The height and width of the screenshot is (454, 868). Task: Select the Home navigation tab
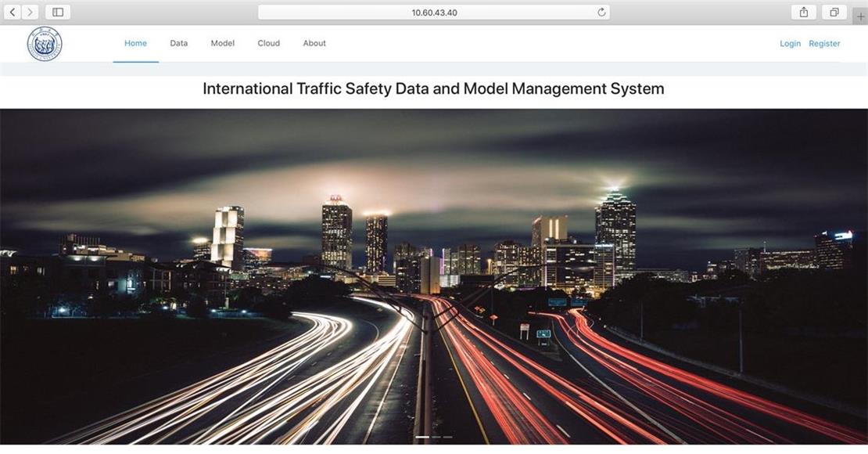pos(135,43)
